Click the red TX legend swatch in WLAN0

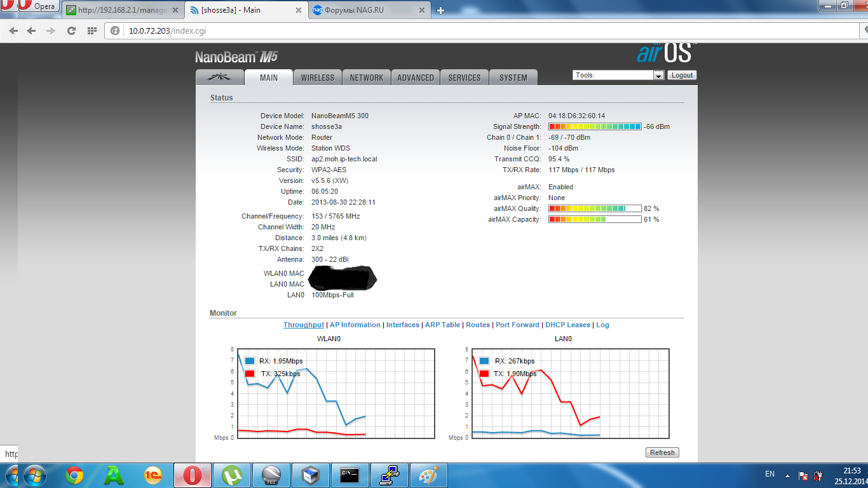250,374
